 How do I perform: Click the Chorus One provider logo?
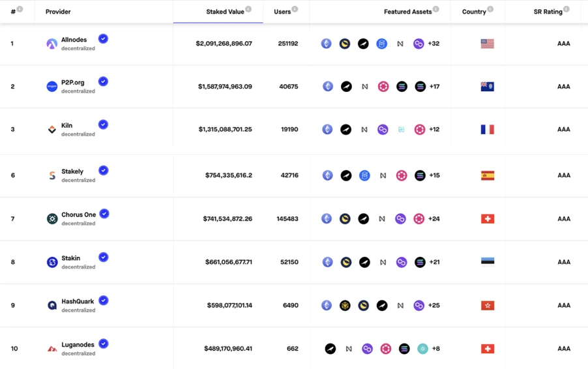(51, 218)
